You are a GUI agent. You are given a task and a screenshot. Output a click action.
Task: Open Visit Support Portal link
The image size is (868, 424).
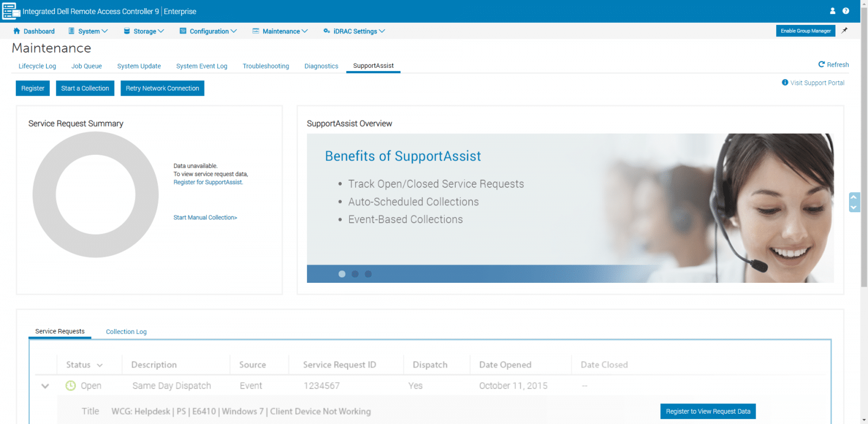click(817, 83)
